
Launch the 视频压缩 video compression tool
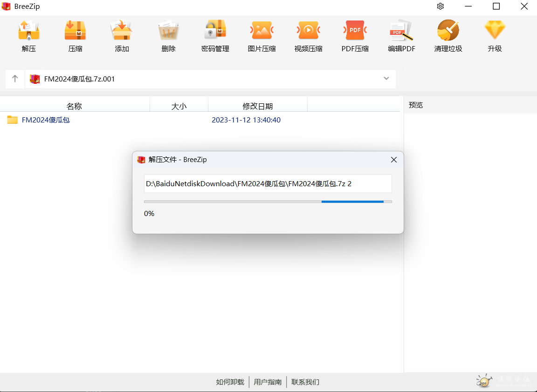[x=308, y=31]
